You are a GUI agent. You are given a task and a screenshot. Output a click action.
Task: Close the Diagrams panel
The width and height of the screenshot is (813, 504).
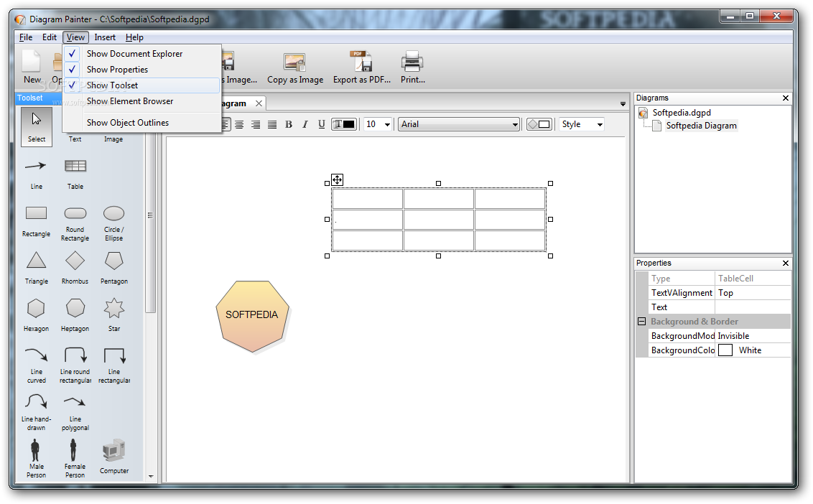pos(786,98)
